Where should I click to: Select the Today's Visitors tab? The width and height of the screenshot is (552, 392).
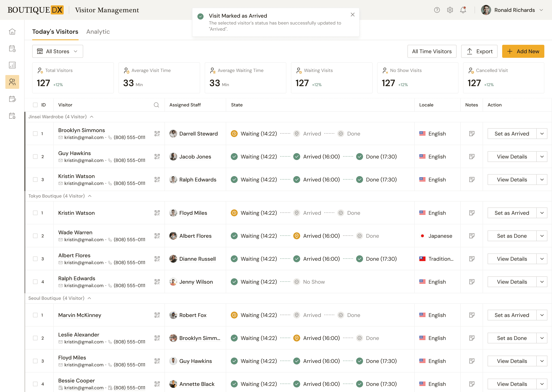pos(55,32)
